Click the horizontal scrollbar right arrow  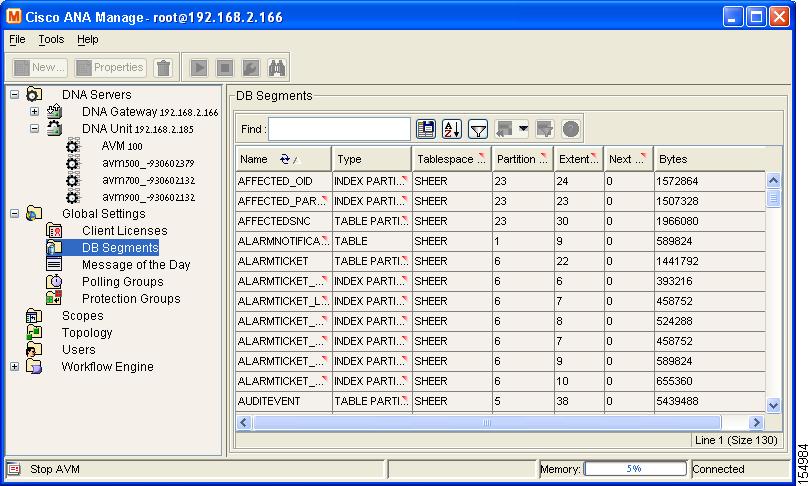point(756,423)
